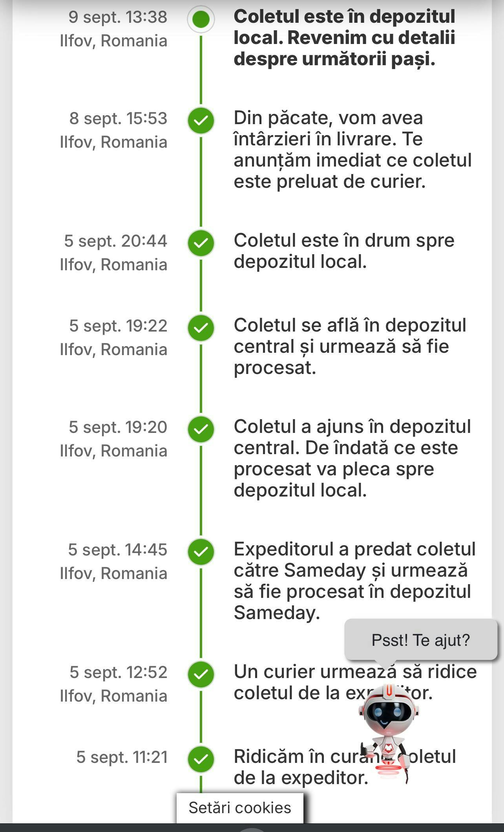504x832 pixels.
Task: Click the checkmark icon for 5 sept. 19:22
Action: (201, 328)
